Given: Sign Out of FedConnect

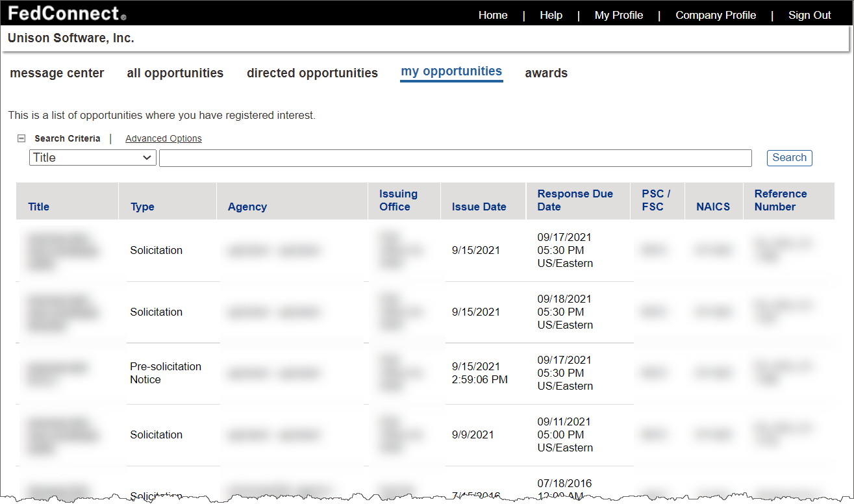Looking at the screenshot, I should [x=809, y=15].
